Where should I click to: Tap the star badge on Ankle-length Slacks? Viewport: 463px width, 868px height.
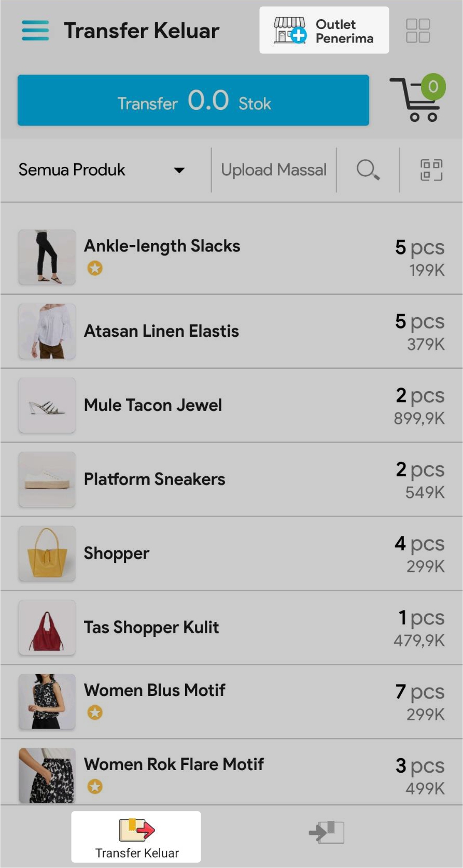pyautogui.click(x=95, y=268)
